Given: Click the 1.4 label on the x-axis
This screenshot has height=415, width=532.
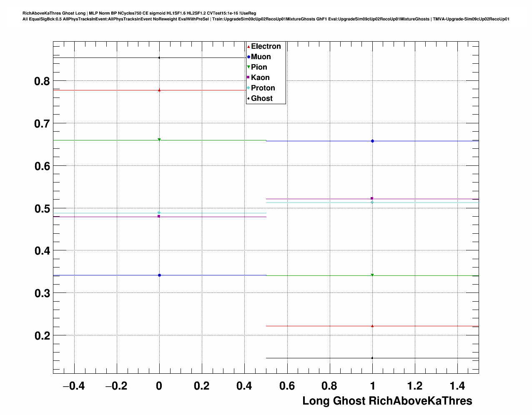Looking at the screenshot, I should (x=457, y=386).
